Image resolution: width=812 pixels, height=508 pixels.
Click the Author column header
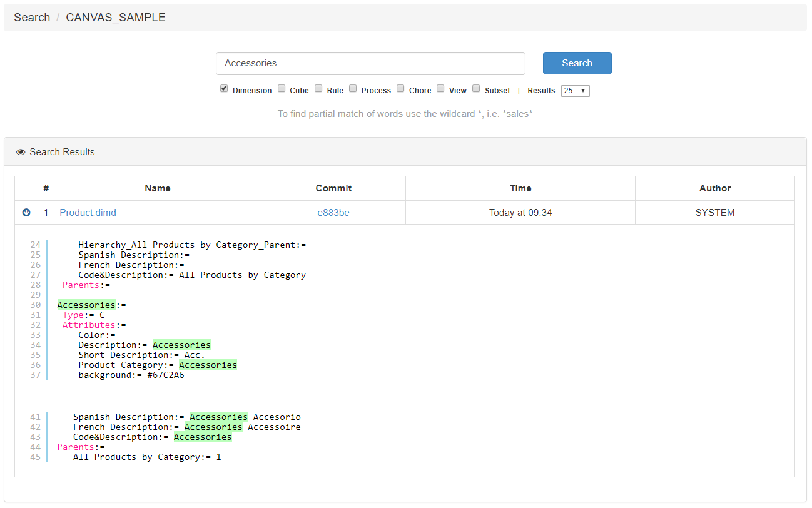tap(715, 188)
